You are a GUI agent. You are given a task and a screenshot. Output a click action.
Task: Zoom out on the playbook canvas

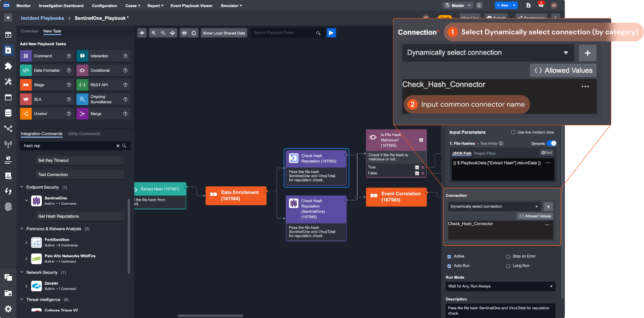[x=163, y=33]
